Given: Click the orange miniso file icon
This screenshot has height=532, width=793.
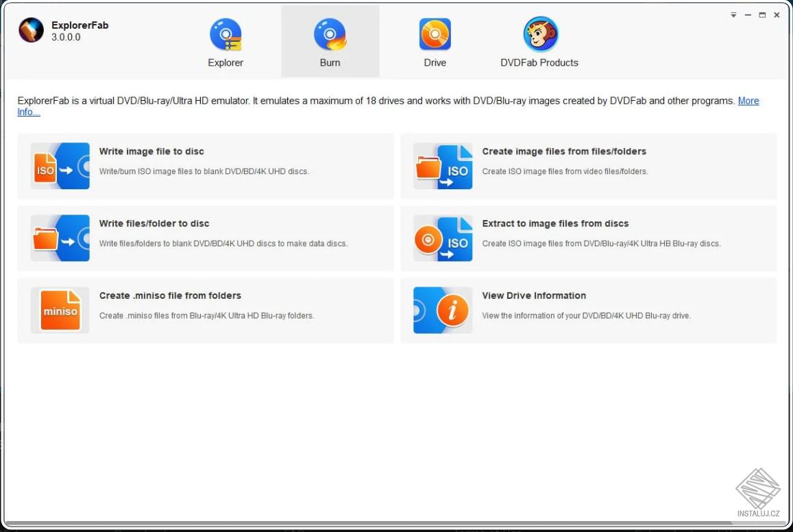Looking at the screenshot, I should (60, 310).
